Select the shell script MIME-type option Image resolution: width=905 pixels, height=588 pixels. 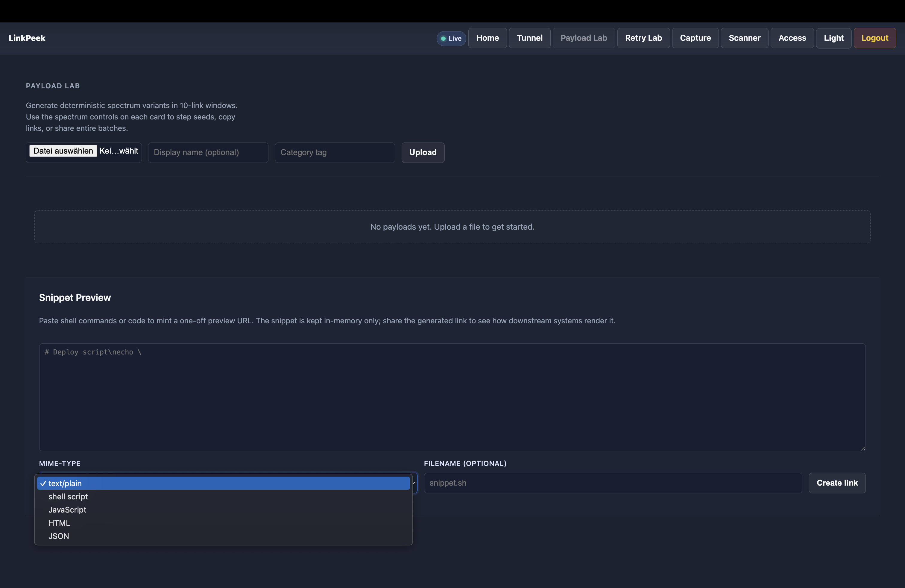pyautogui.click(x=68, y=496)
